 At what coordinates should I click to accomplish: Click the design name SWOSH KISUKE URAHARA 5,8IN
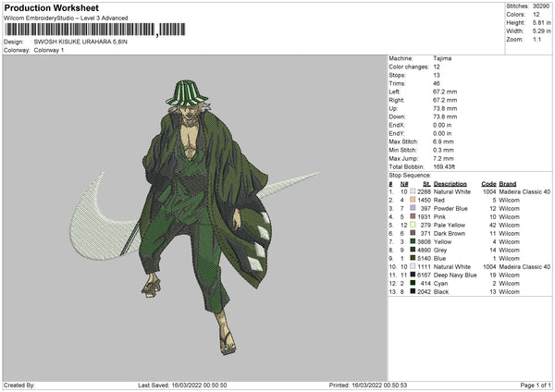point(80,42)
